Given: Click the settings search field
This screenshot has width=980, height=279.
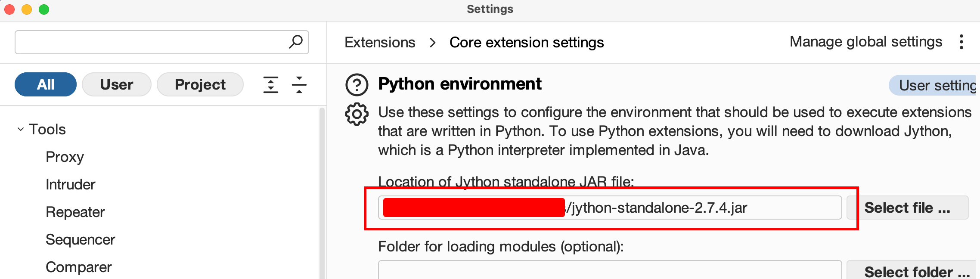Looking at the screenshot, I should (x=151, y=42).
